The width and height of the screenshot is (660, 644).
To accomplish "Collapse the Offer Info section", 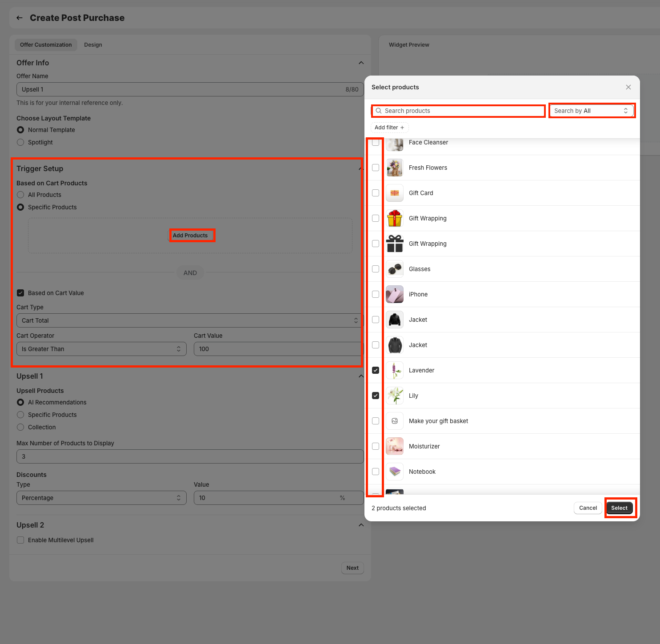I will [361, 63].
